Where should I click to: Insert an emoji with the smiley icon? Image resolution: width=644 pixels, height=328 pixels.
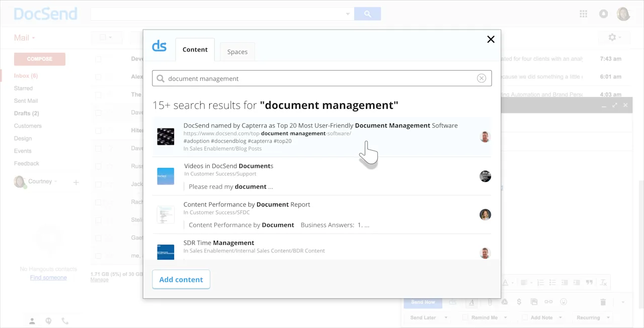pyautogui.click(x=563, y=302)
